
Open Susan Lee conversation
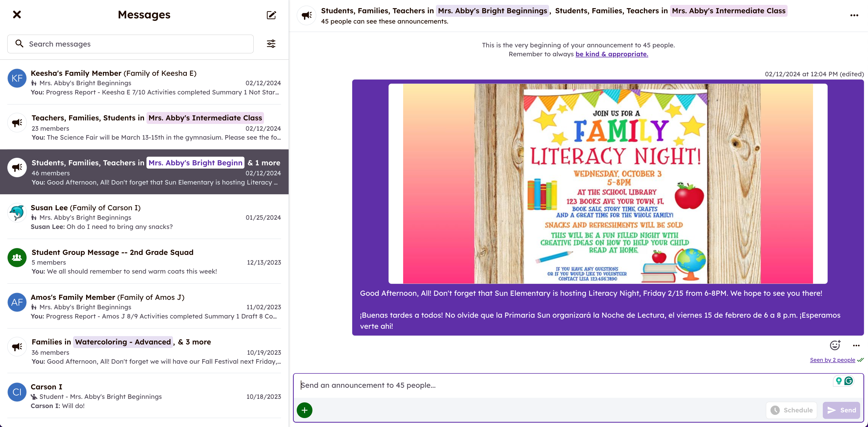[x=144, y=217]
